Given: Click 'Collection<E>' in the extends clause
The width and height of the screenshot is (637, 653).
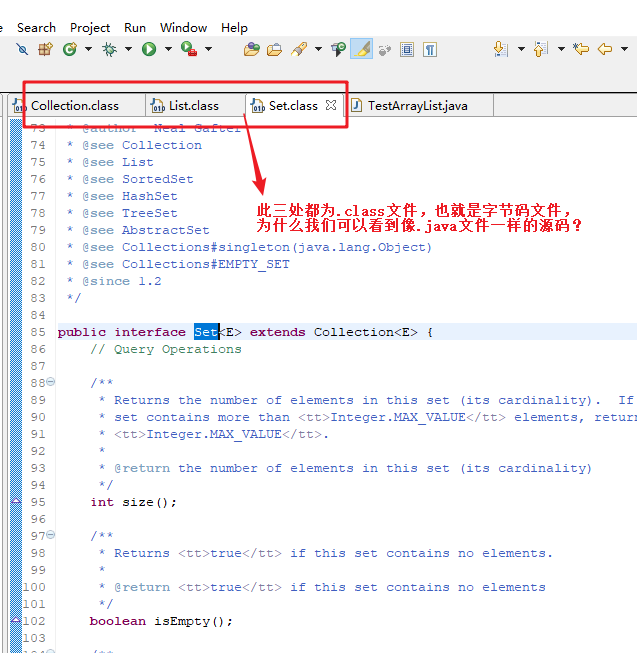Looking at the screenshot, I should point(366,332).
